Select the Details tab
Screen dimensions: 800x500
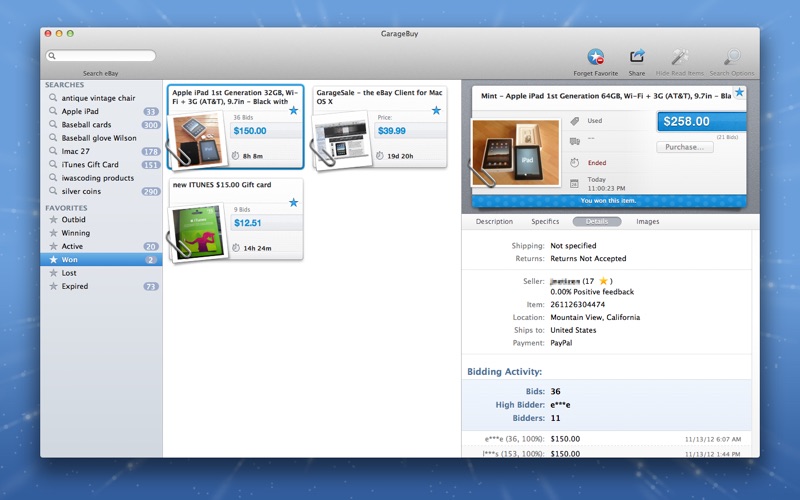[x=596, y=221]
